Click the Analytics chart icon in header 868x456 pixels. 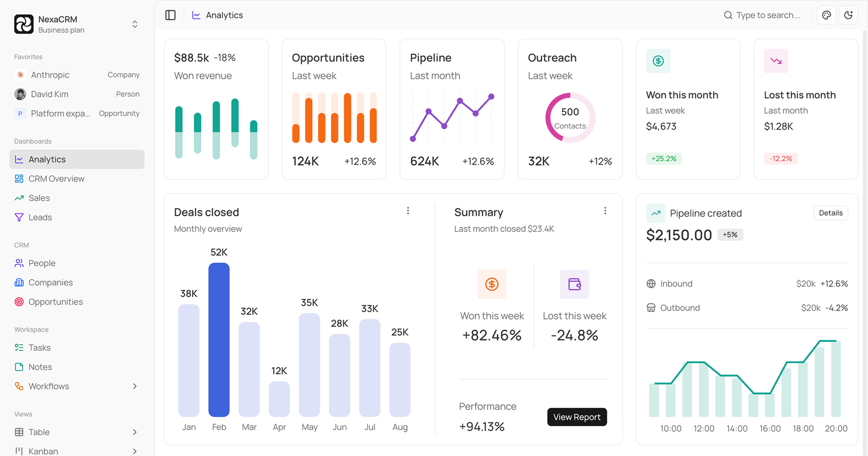tap(196, 15)
